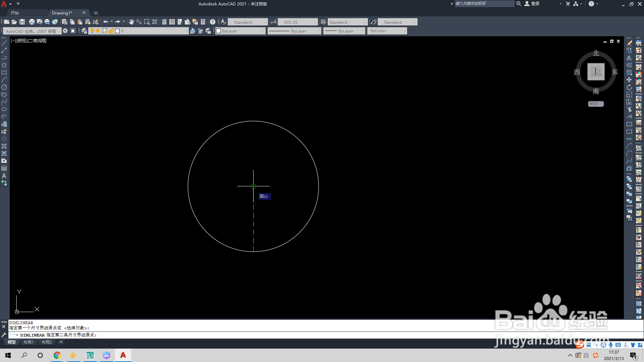644x362 pixels.
Task: Toggle layer 0 viewport freeze icon
Action: 105,31
